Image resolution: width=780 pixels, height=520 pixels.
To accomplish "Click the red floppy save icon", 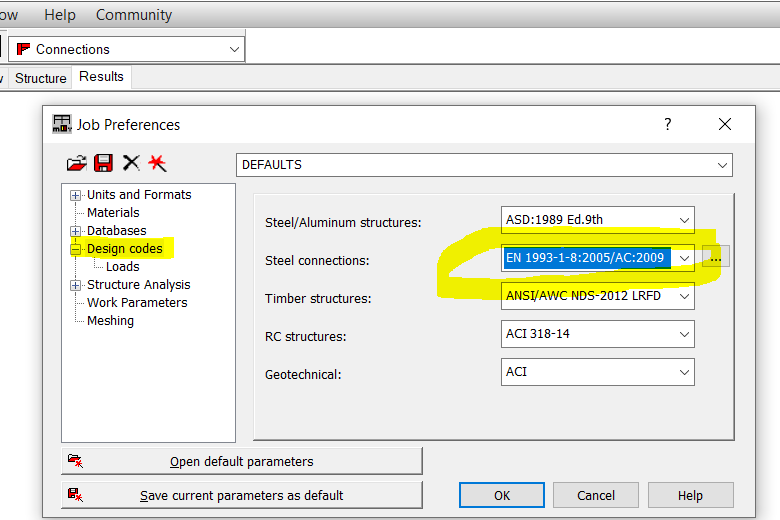I will pyautogui.click(x=103, y=163).
